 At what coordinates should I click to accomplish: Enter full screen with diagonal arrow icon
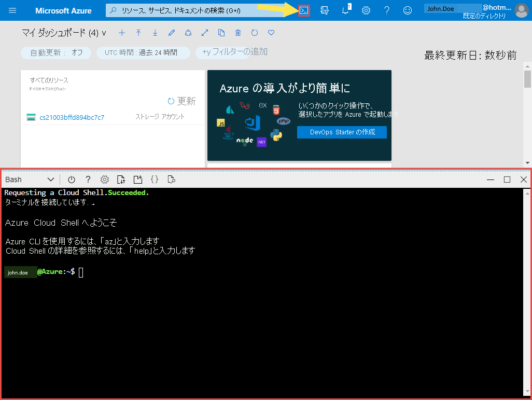[x=205, y=33]
